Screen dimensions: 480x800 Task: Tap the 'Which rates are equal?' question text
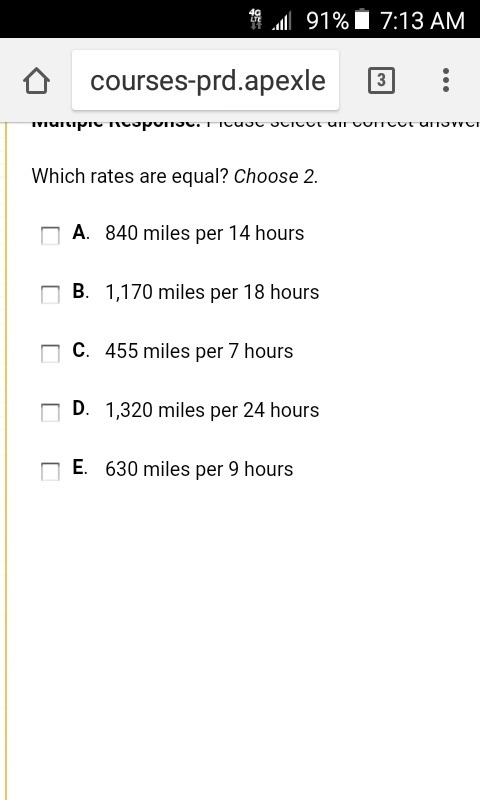pos(130,176)
